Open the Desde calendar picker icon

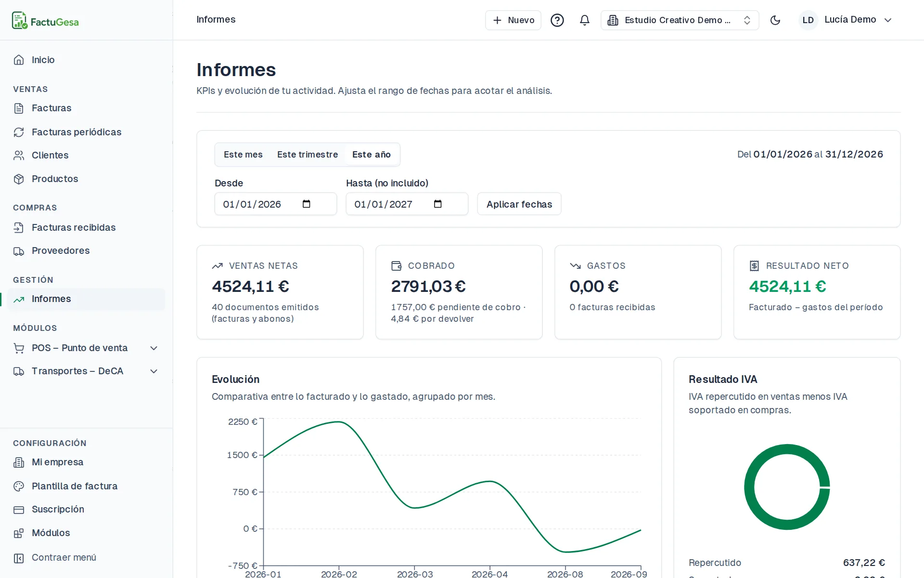pyautogui.click(x=307, y=204)
